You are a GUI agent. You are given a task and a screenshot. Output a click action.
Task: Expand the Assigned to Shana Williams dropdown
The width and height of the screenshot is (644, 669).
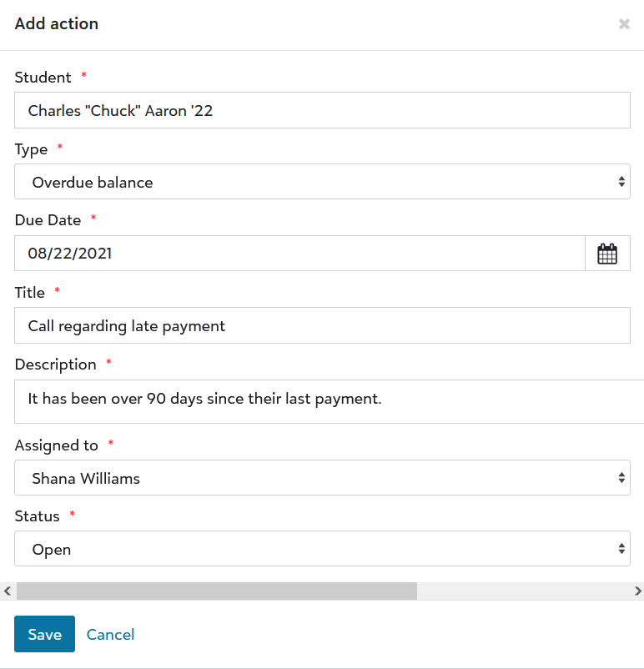click(x=322, y=478)
